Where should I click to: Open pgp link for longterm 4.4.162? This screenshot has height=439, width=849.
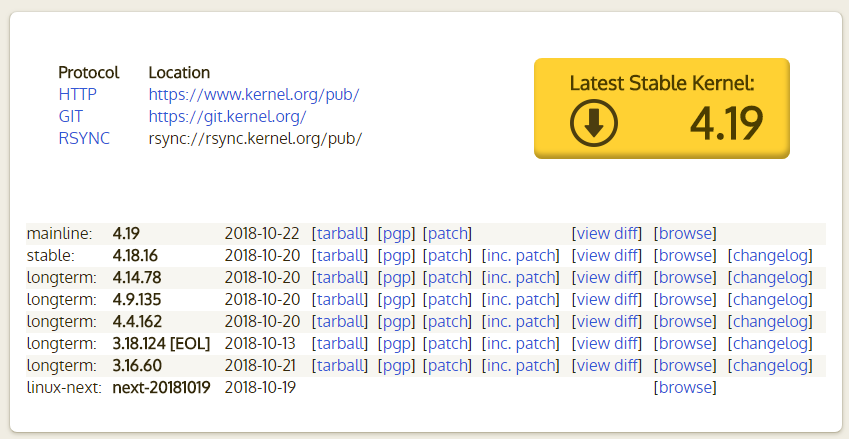tap(396, 322)
